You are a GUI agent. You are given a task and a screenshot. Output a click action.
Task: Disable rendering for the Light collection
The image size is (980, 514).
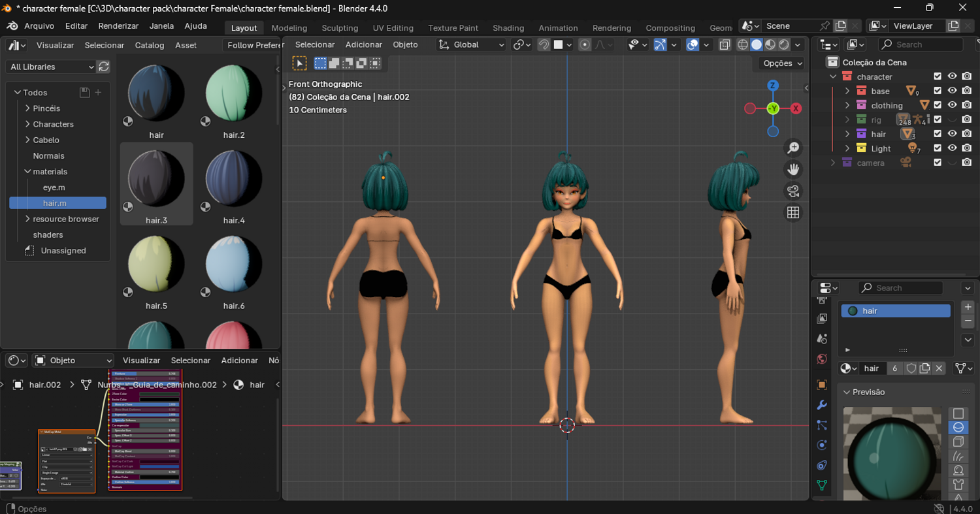click(966, 148)
